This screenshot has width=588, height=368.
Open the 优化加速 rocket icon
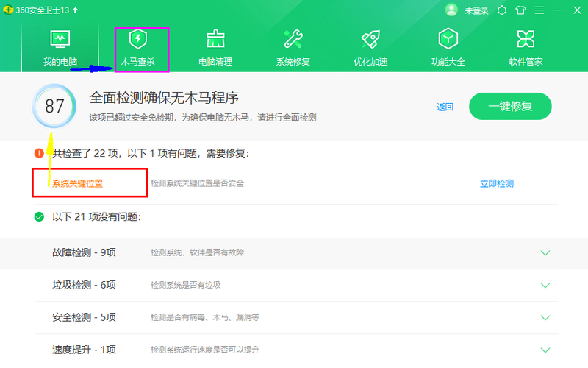point(370,39)
